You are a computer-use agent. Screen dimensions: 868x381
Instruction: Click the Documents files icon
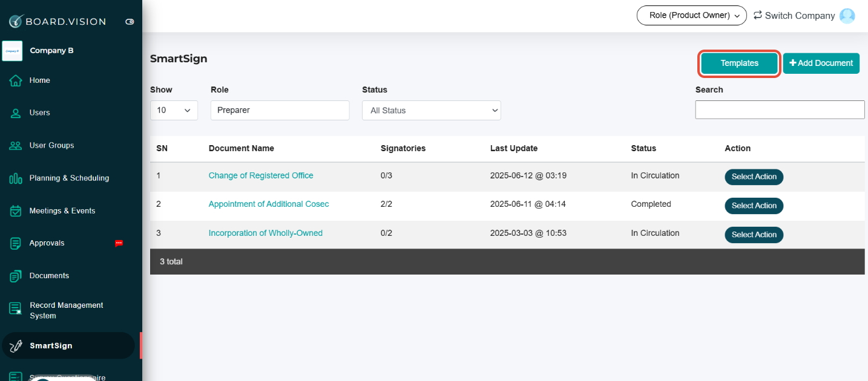(16, 276)
